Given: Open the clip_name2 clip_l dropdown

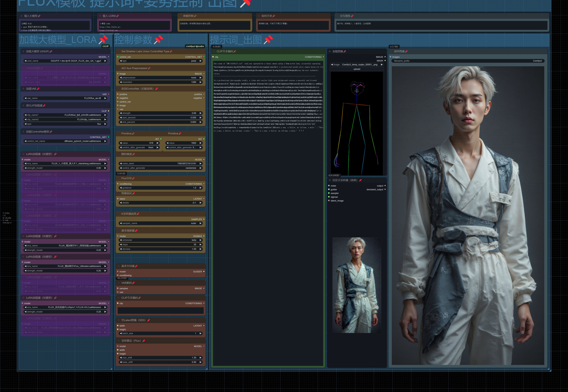Looking at the screenshot, I should 65,120.
